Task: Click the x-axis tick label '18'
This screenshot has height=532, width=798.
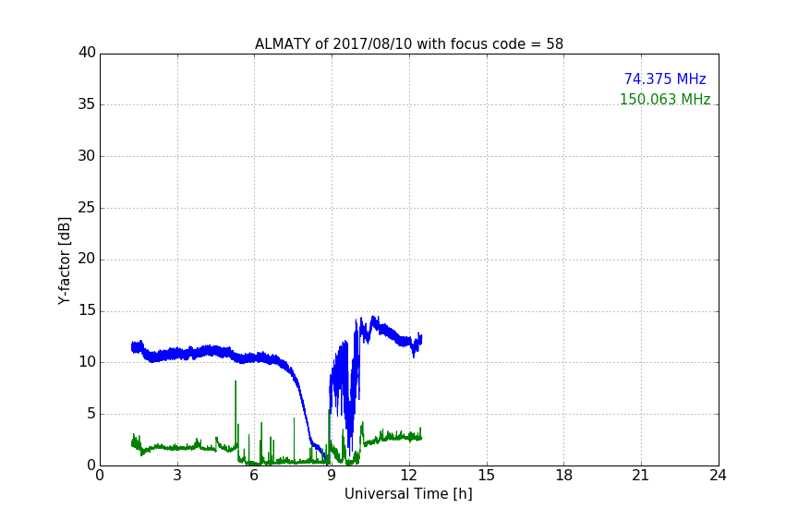Action: (564, 476)
